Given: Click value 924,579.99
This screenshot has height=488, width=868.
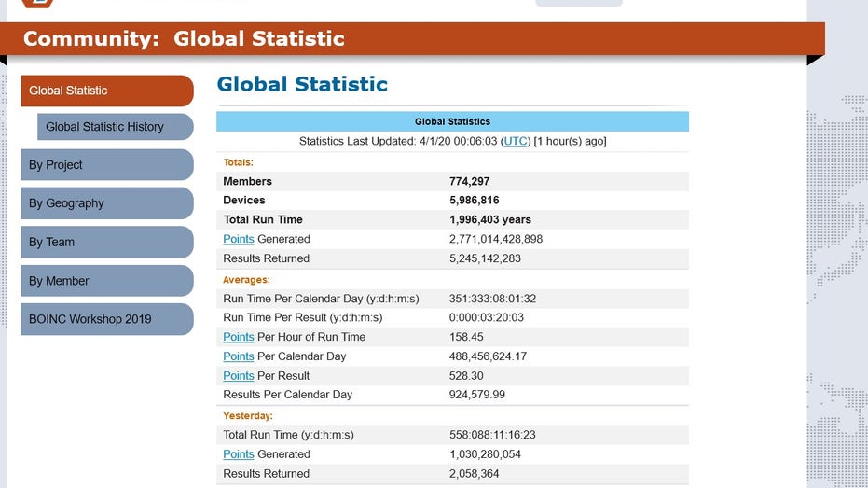Looking at the screenshot, I should pos(477,395).
